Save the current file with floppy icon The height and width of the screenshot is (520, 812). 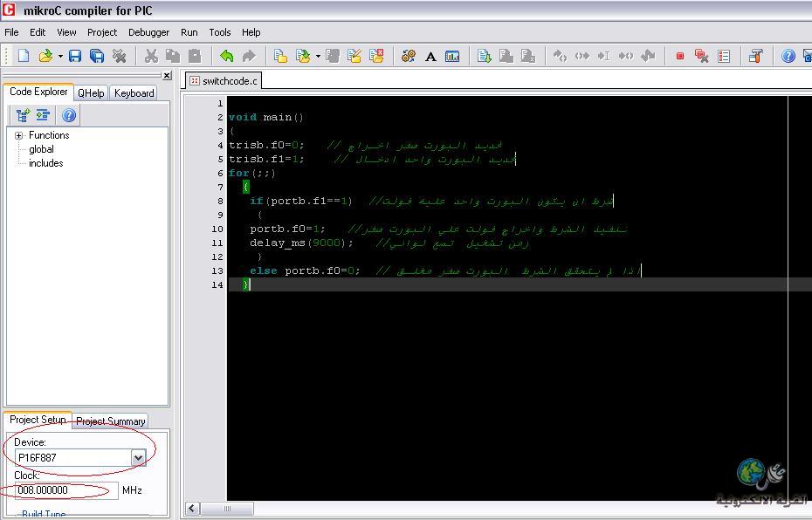tap(75, 55)
